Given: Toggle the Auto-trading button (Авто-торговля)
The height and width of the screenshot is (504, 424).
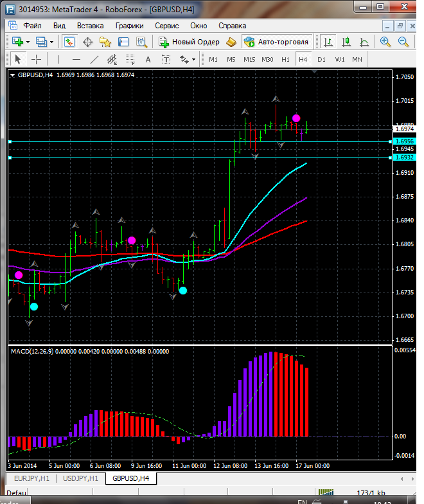Looking at the screenshot, I should (x=276, y=42).
